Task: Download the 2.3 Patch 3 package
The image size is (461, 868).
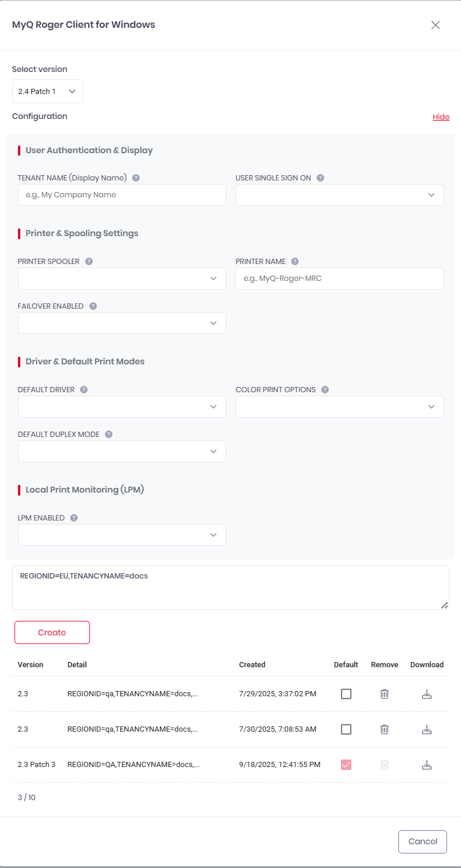Action: pos(427,765)
